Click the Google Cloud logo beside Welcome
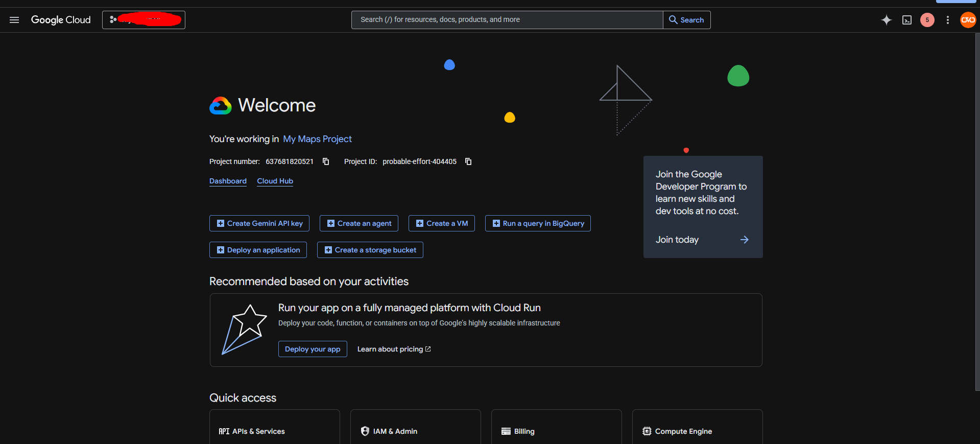The image size is (980, 444). (x=221, y=106)
